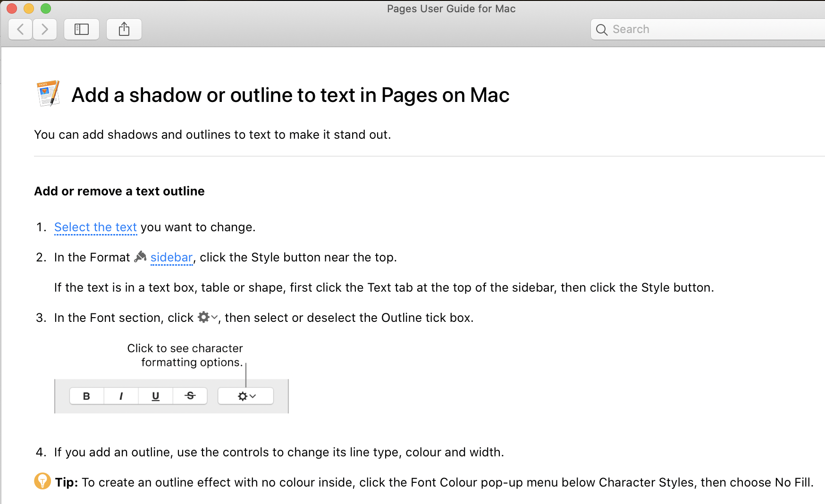Open the "Select the text" link
The image size is (825, 504).
(95, 227)
